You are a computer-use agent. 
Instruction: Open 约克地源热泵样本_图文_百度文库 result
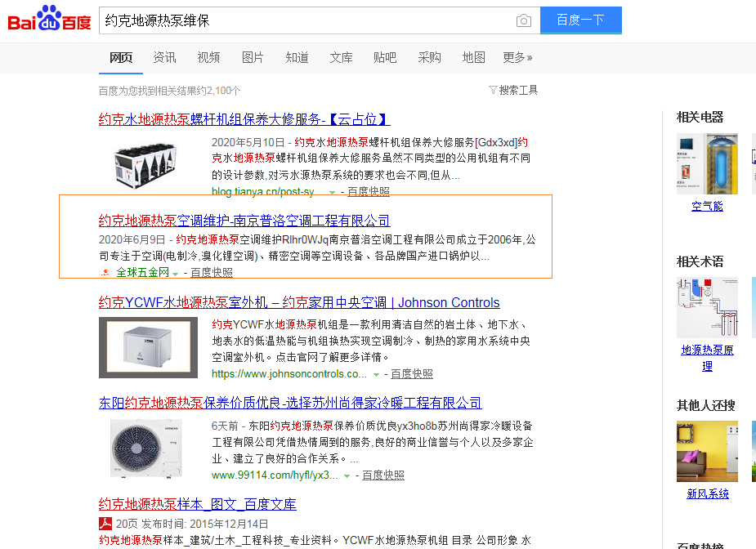(x=197, y=504)
